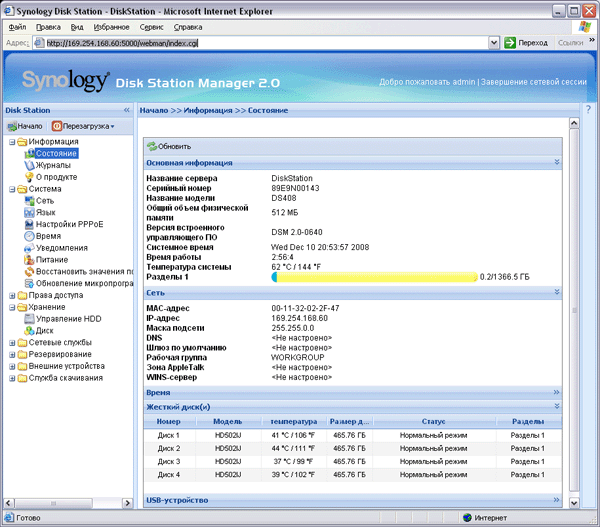The height and width of the screenshot is (527, 600).
Task: Click the Состояние tree icon
Action: 29,153
